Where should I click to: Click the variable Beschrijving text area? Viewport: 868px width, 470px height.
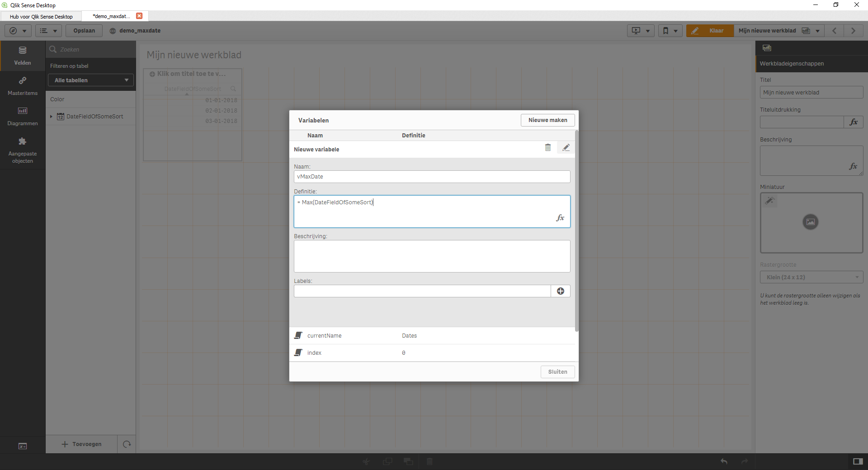[432, 256]
